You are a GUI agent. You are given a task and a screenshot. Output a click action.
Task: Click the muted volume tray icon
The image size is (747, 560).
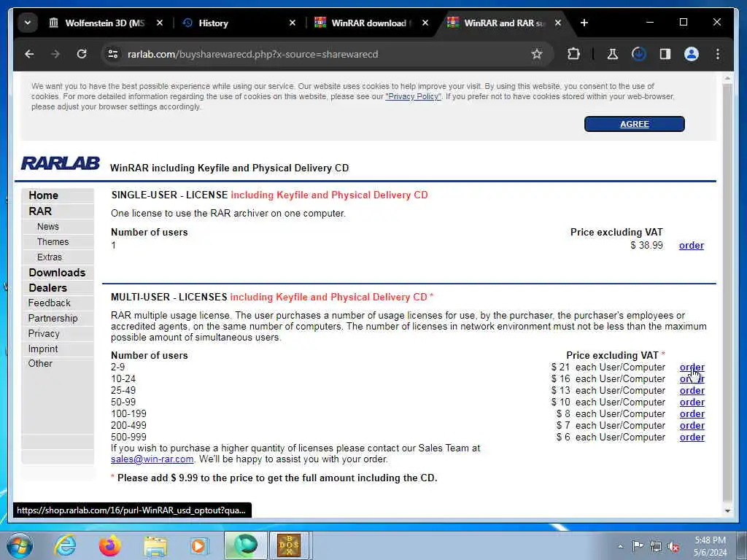click(673, 547)
